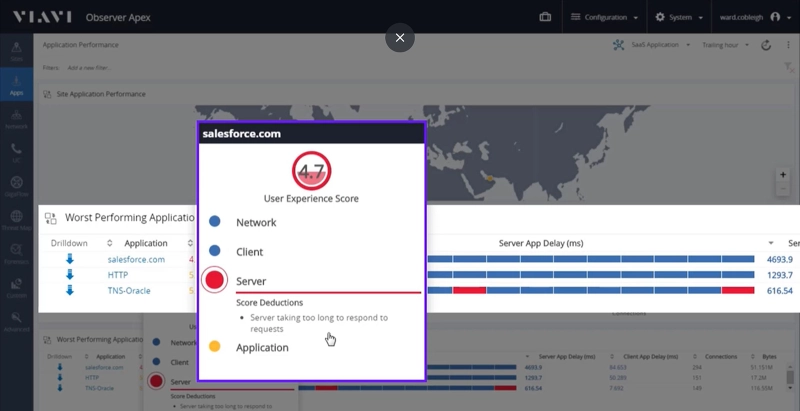The width and height of the screenshot is (800, 411).
Task: Select the red Server status indicator
Action: (215, 281)
